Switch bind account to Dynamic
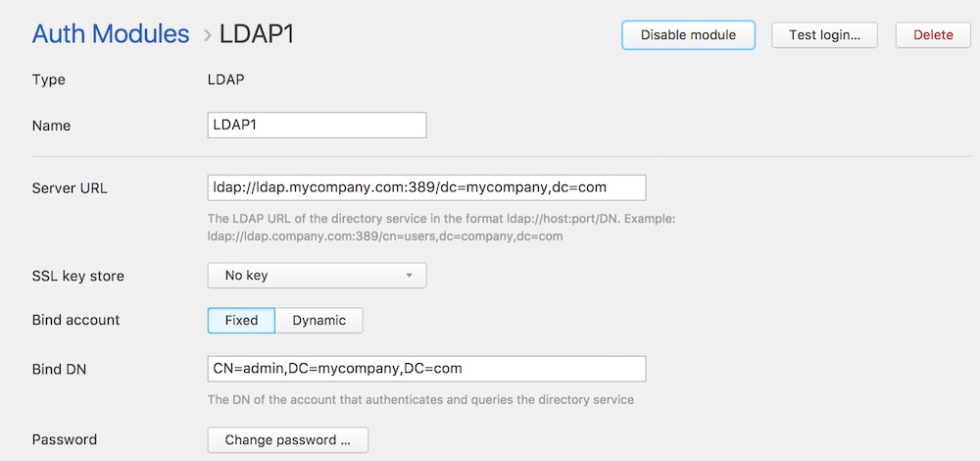The width and height of the screenshot is (980, 461). [x=318, y=321]
